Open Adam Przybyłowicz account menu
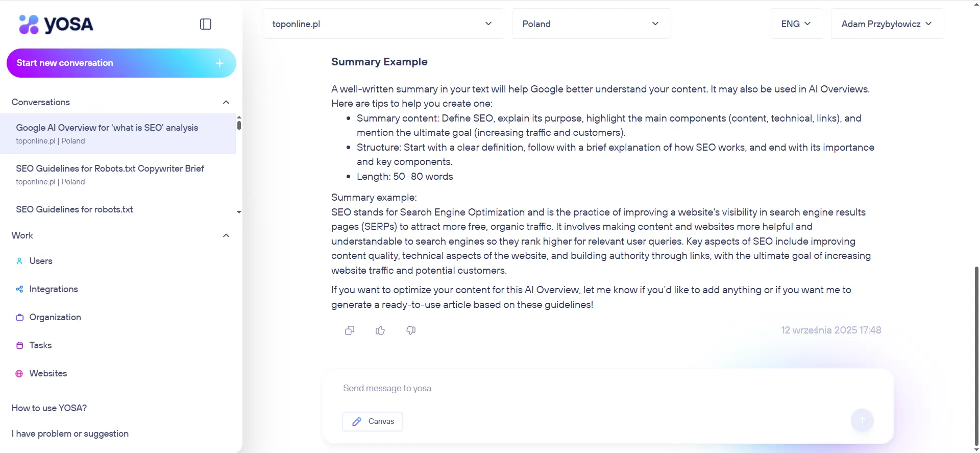 [887, 24]
